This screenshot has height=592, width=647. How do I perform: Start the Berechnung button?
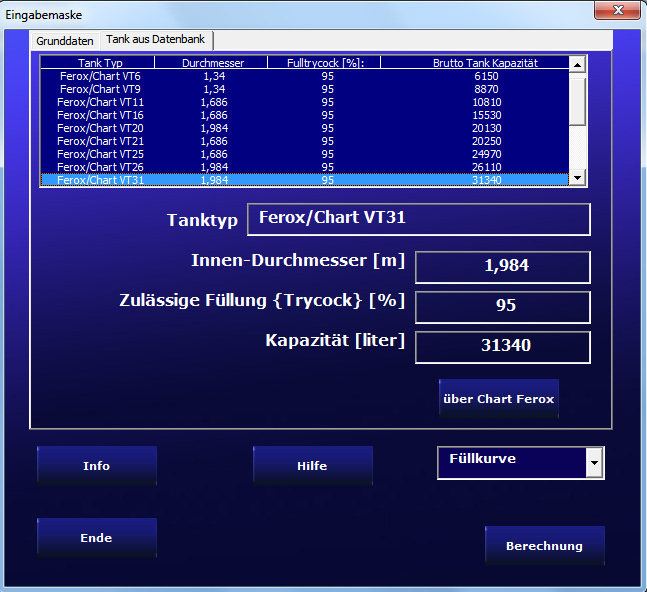coord(545,546)
